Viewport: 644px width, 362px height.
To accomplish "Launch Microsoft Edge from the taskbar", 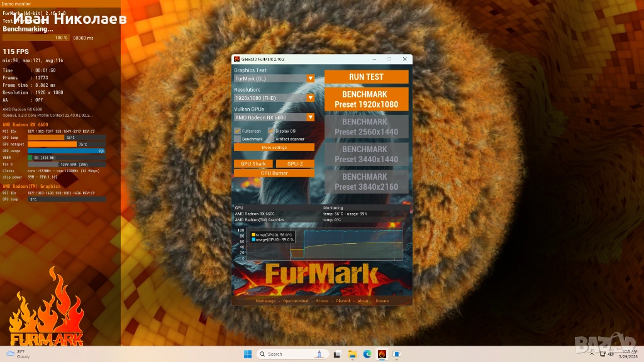I will click(x=367, y=354).
